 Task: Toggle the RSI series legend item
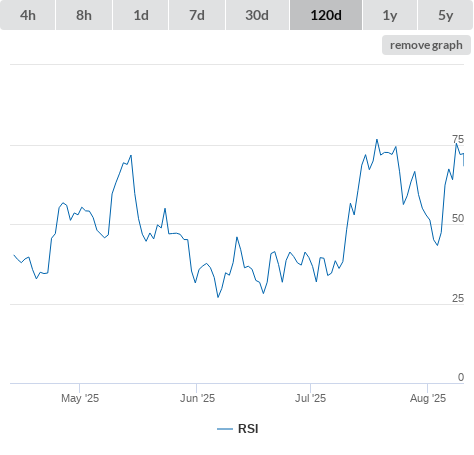point(238,429)
